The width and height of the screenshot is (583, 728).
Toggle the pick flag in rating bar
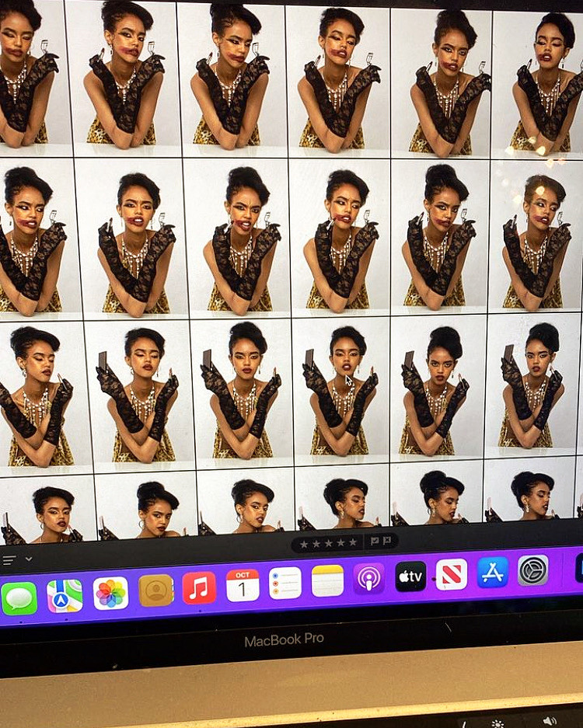point(375,542)
